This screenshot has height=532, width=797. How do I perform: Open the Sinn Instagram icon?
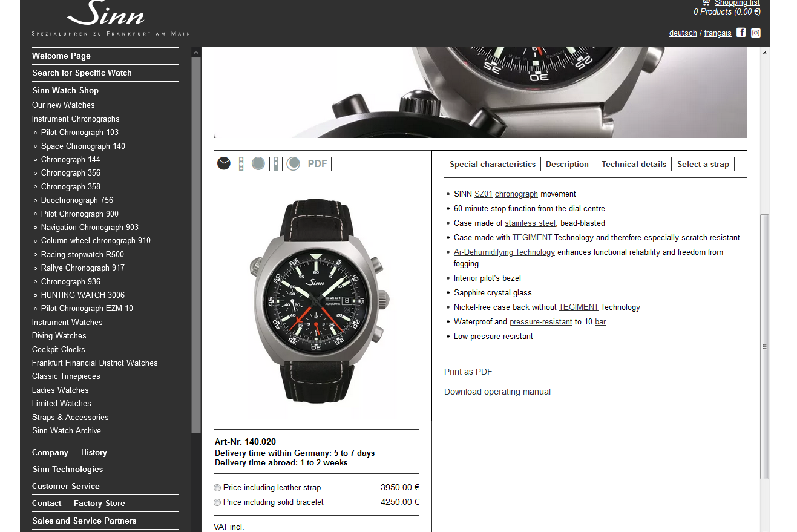(756, 33)
